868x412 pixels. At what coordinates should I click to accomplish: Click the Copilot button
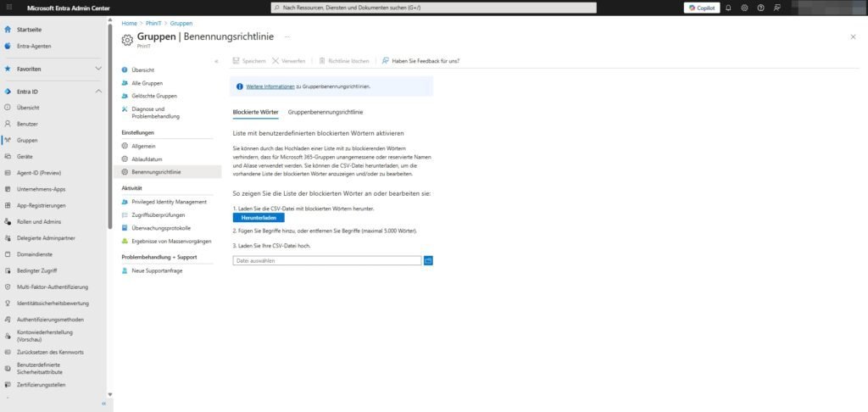pyautogui.click(x=700, y=8)
